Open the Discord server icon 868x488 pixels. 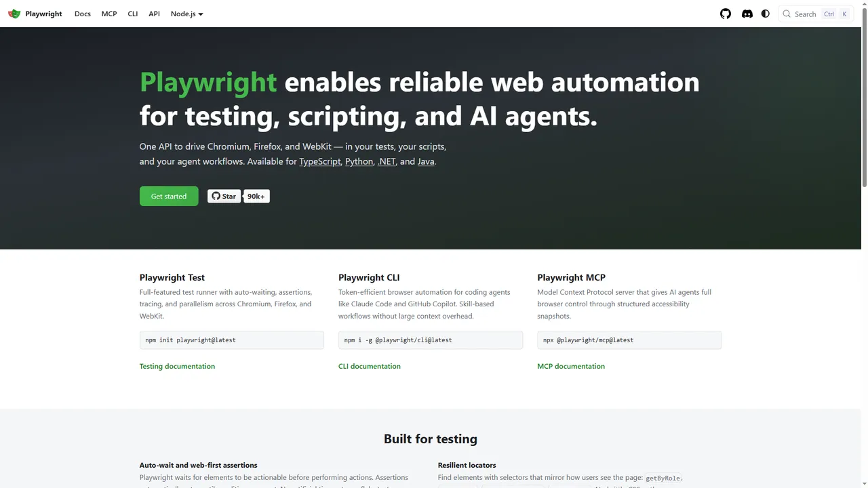point(747,14)
